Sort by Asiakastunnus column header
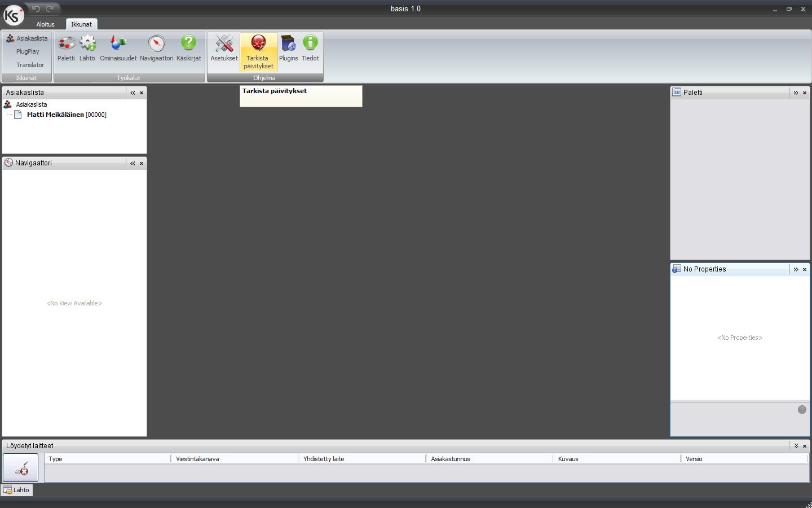The image size is (812, 508). click(x=489, y=459)
